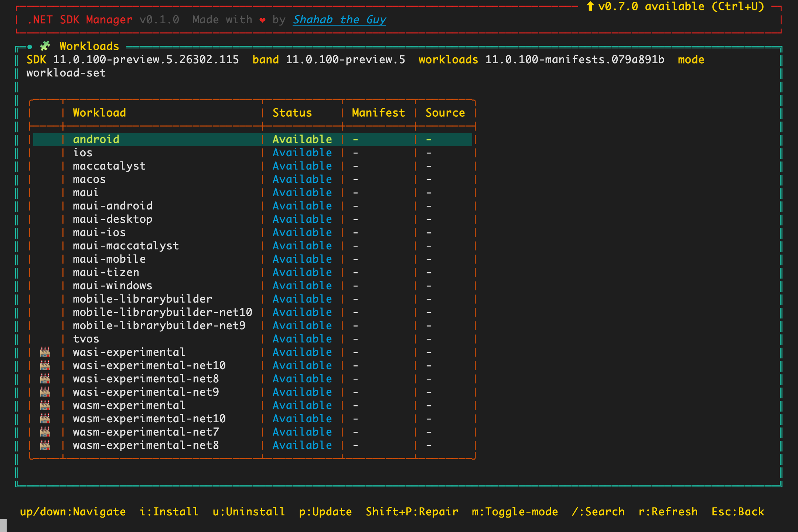Select the maui-maccatalyst workload row

point(253,246)
